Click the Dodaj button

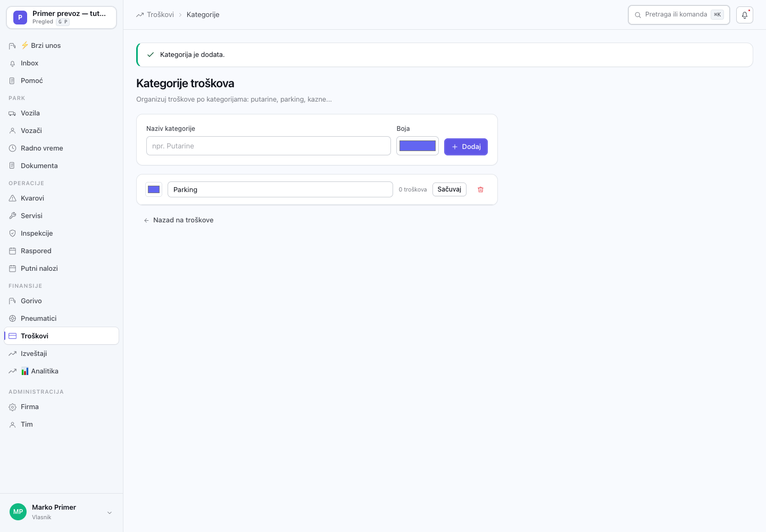coord(466,147)
